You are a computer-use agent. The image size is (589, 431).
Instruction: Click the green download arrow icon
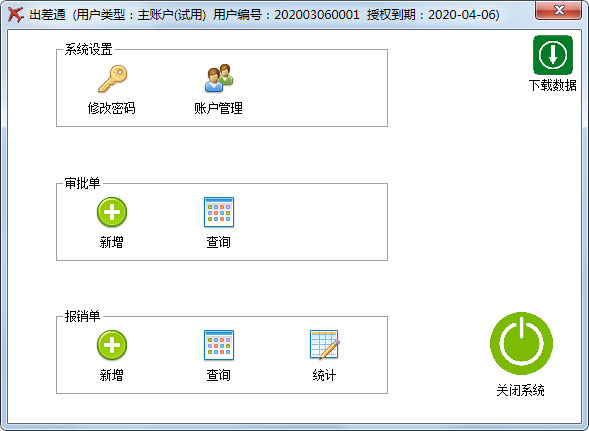pyautogui.click(x=553, y=55)
